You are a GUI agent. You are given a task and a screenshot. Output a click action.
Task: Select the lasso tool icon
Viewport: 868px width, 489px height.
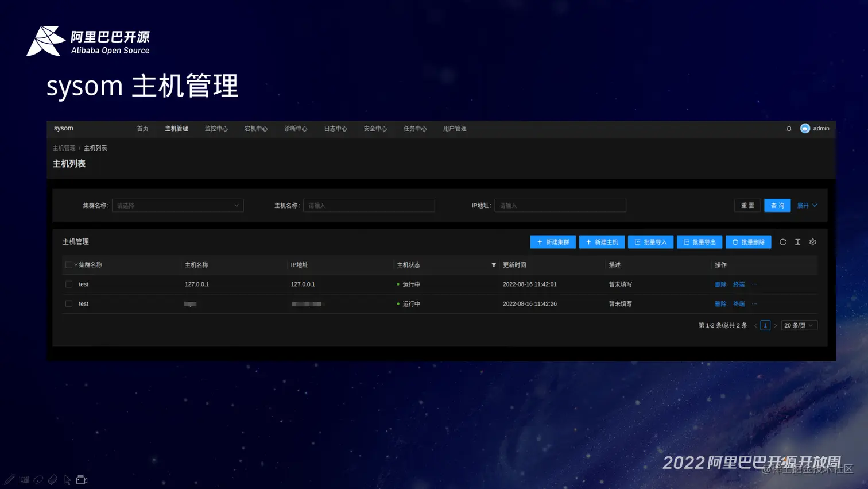click(38, 479)
